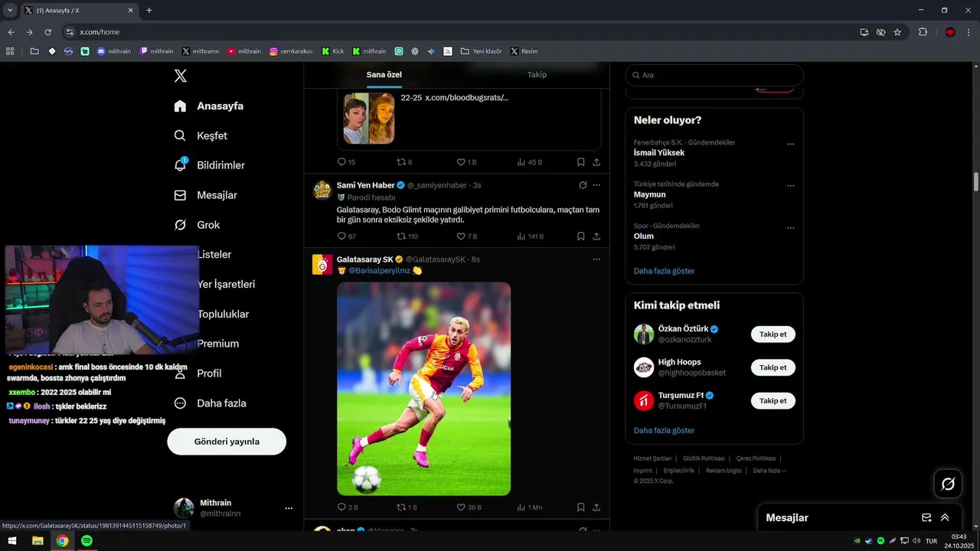Open the Kick bookmark
Image resolution: width=980 pixels, height=551 pixels.
333,51
